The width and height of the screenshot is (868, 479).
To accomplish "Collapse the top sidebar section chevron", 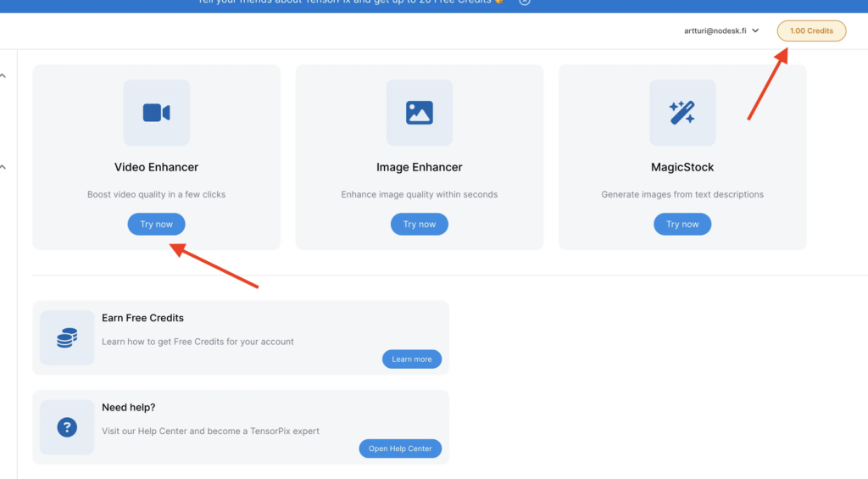I will (x=3, y=76).
